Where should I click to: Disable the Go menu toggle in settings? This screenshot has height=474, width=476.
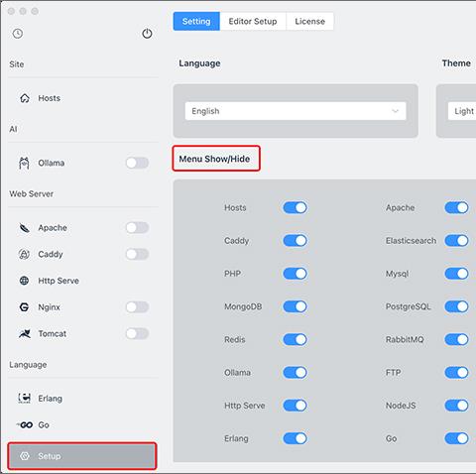tap(457, 438)
